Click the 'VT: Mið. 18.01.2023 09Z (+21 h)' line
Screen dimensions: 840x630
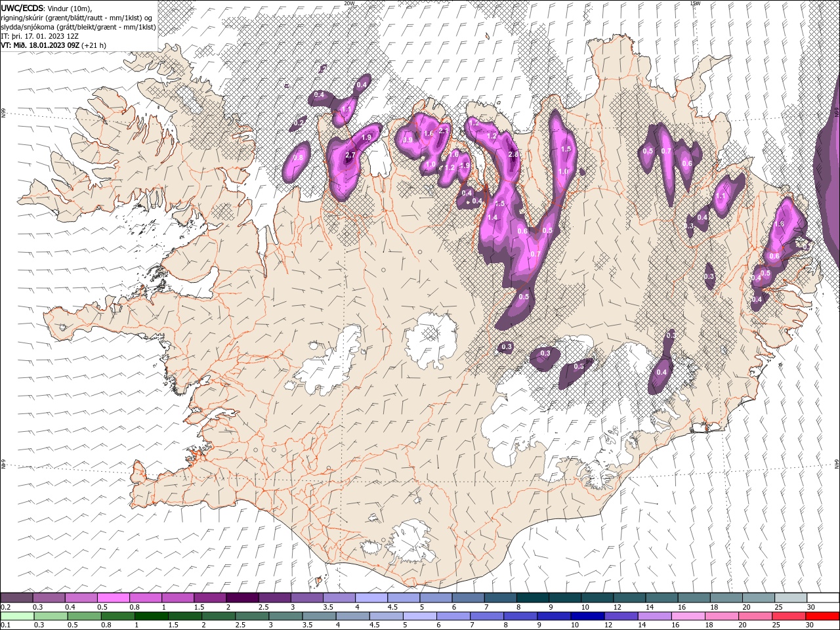[54, 45]
